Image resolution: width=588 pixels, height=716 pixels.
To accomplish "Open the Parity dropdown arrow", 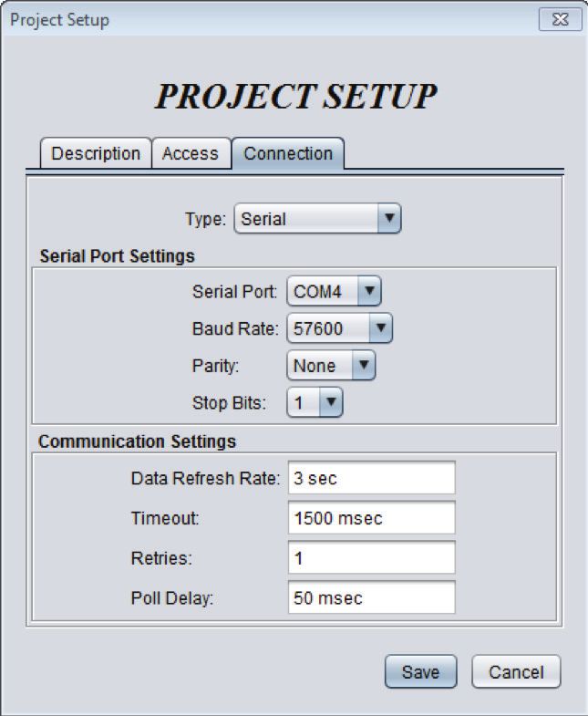I will point(364,366).
